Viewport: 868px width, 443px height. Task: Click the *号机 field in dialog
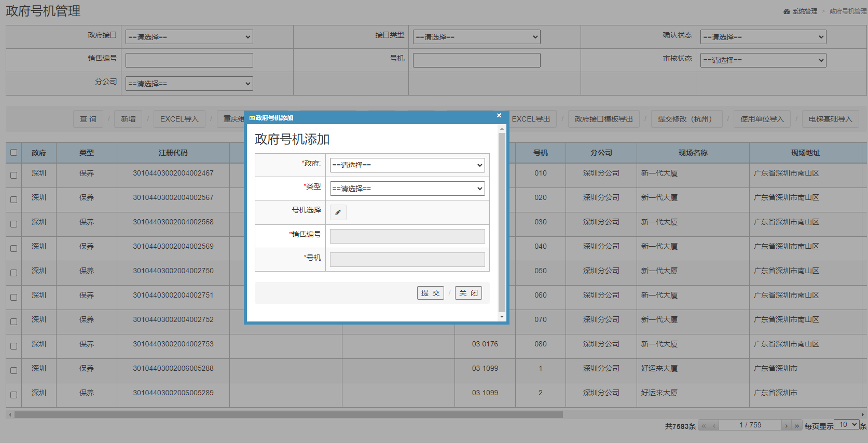407,260
